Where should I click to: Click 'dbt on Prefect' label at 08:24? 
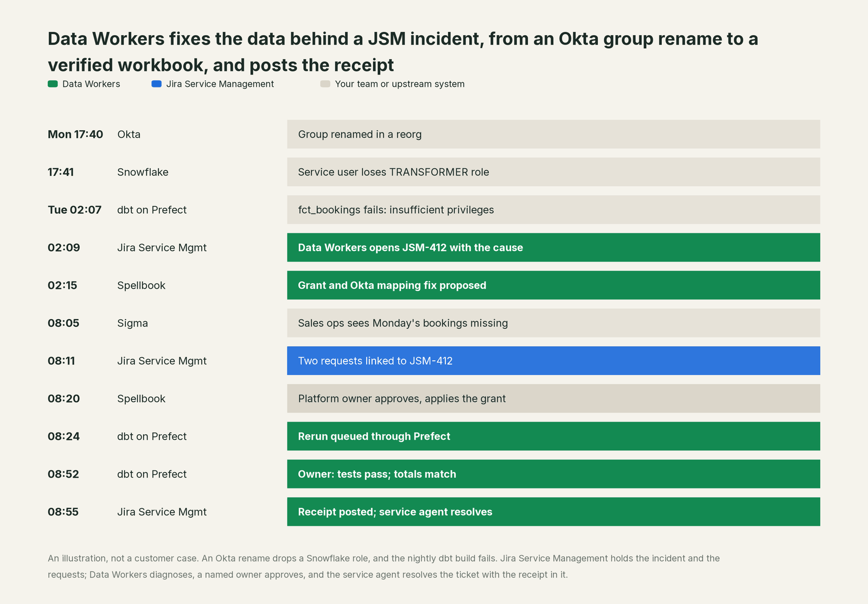coord(152,436)
